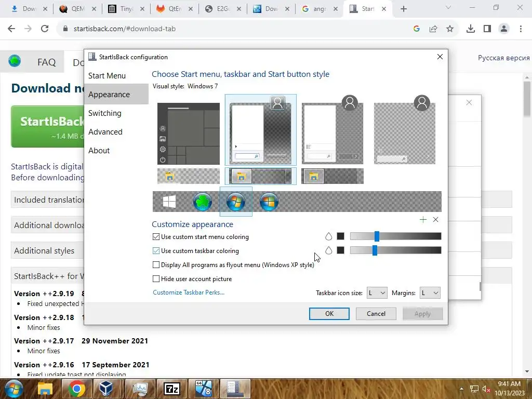This screenshot has width=532, height=399.
Task: Select the Windows 8 style orb start button
Action: 269,202
